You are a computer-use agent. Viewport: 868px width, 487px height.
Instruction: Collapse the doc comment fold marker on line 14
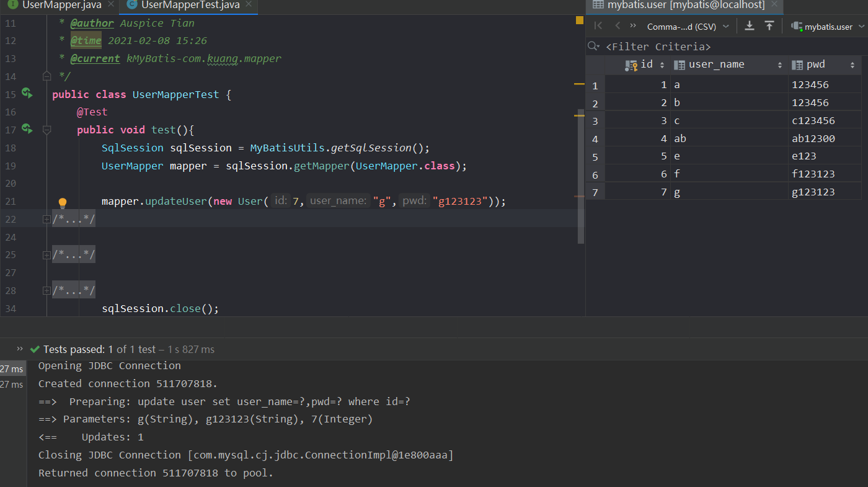click(x=46, y=76)
